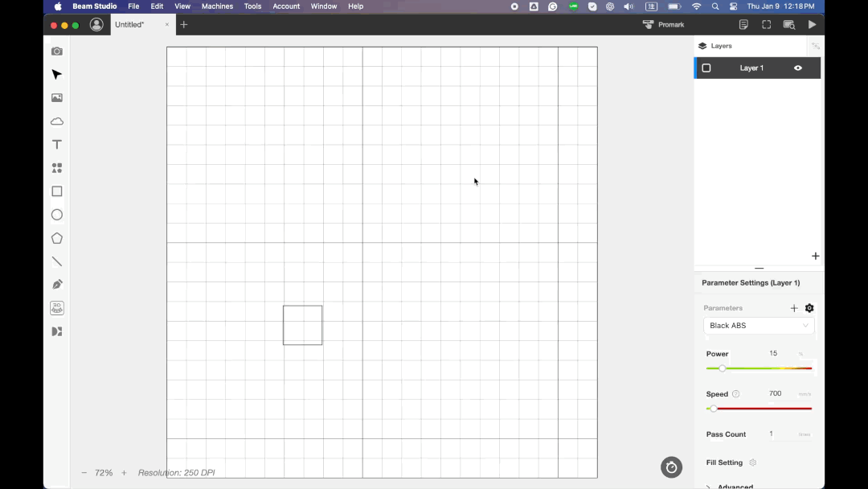Select the Pen tool
Screen dimensions: 868x489
[57, 285]
